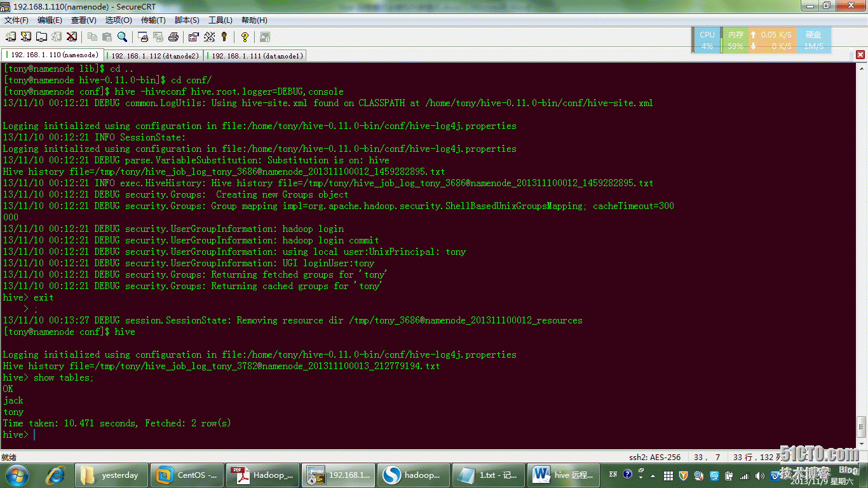Click the white grid tray icon
The image size is (868, 488).
[x=668, y=475]
